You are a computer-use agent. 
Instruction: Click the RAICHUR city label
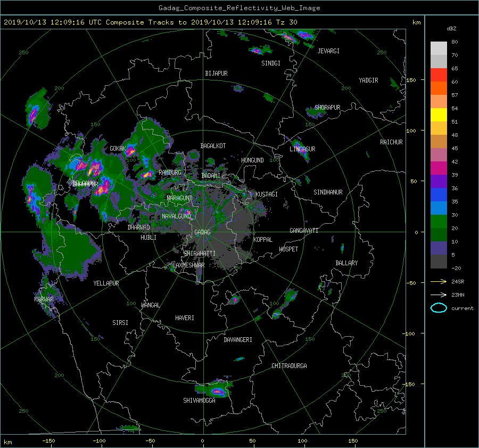tap(391, 142)
